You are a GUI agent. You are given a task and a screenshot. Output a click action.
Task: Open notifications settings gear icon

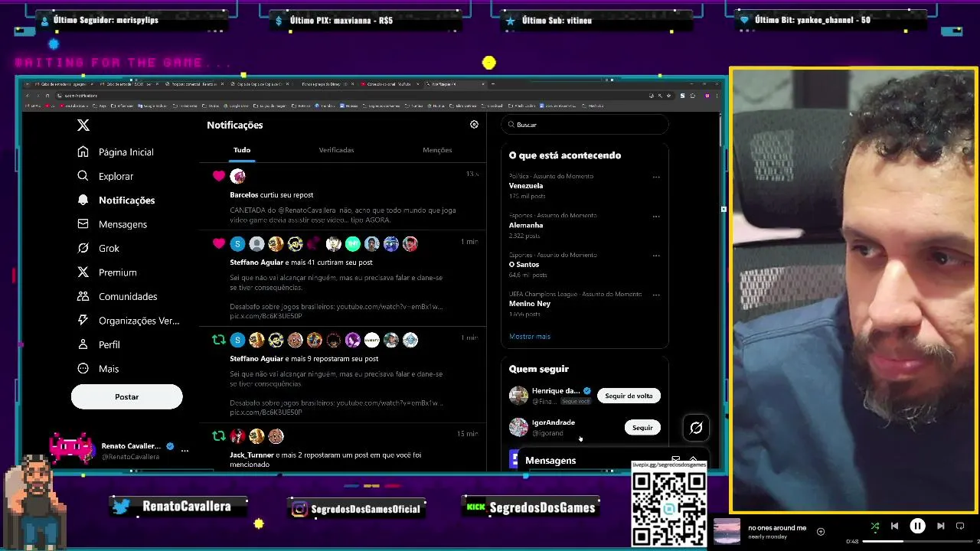point(474,125)
